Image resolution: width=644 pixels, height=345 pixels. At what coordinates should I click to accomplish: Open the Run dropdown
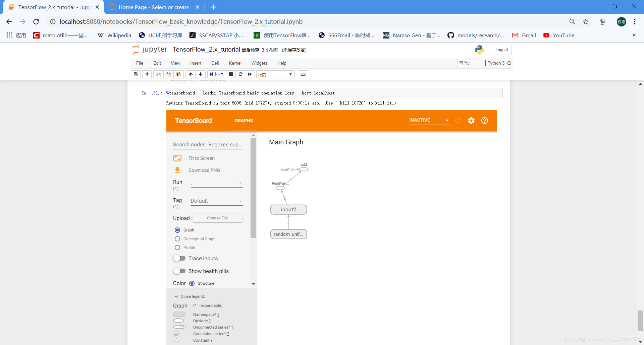coord(217,183)
